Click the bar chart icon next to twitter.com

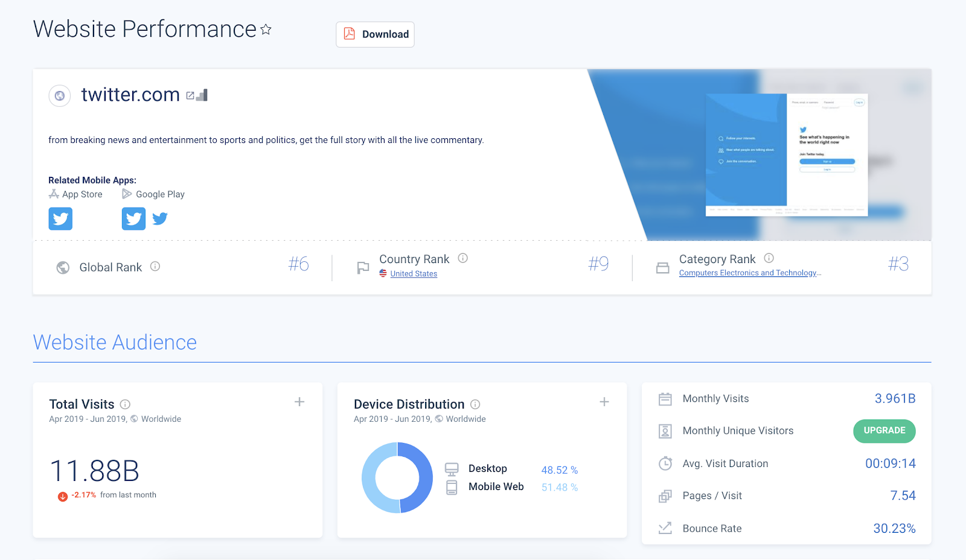pyautogui.click(x=202, y=95)
